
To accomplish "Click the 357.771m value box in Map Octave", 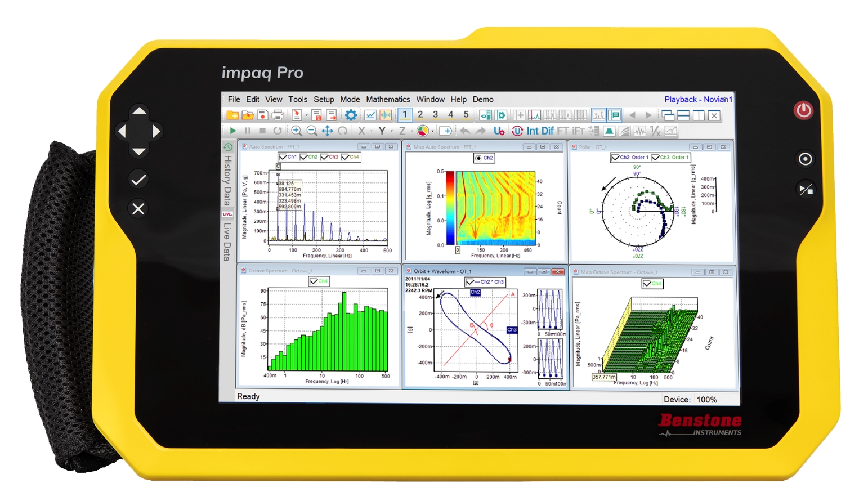I will (604, 377).
